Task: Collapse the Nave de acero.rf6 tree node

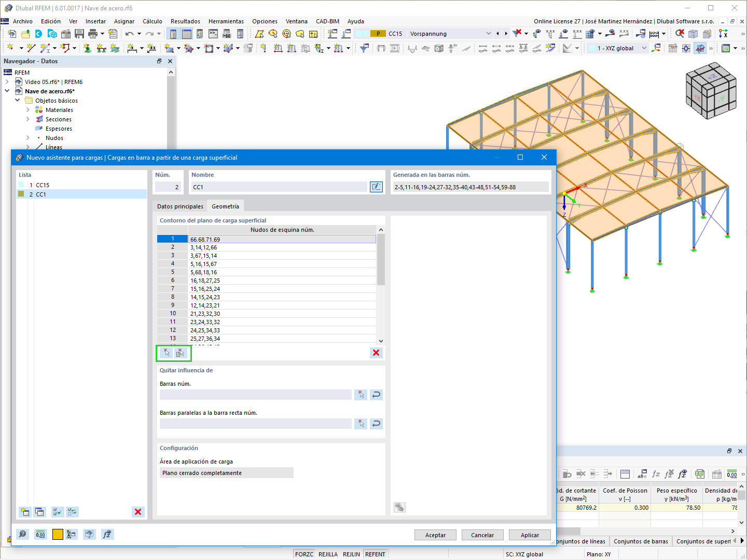Action: [x=7, y=91]
